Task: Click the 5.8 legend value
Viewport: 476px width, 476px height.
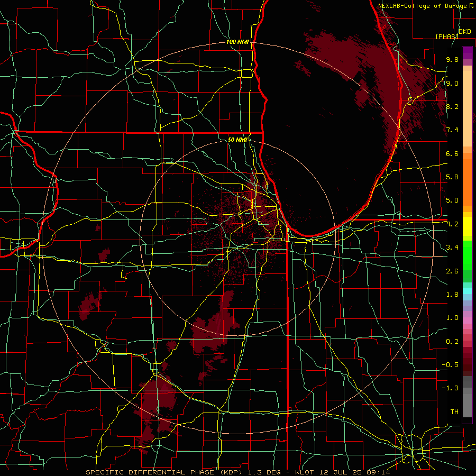Action: (452, 177)
